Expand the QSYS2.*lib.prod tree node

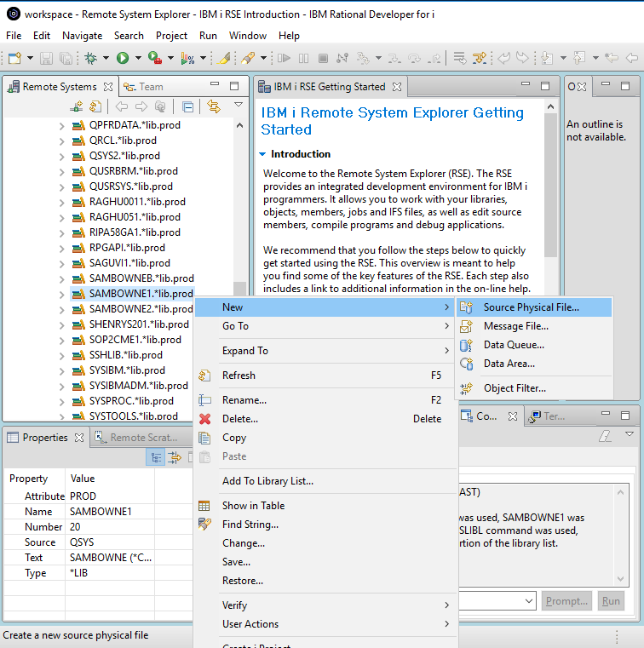(x=61, y=156)
